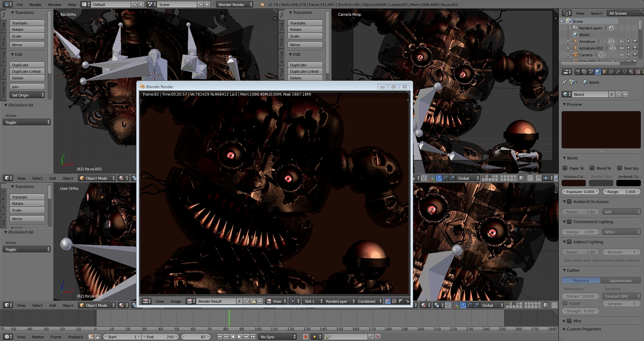
Task: Open the Material properties tab sphere icon
Action: tap(631, 72)
